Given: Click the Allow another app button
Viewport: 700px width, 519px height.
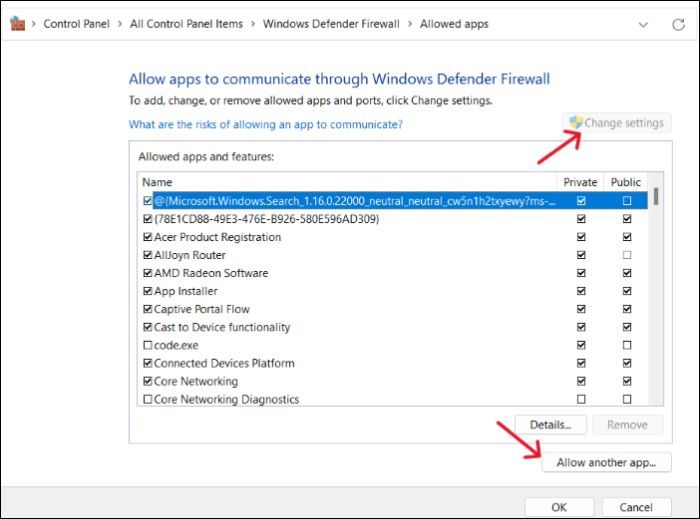Looking at the screenshot, I should coord(606,463).
